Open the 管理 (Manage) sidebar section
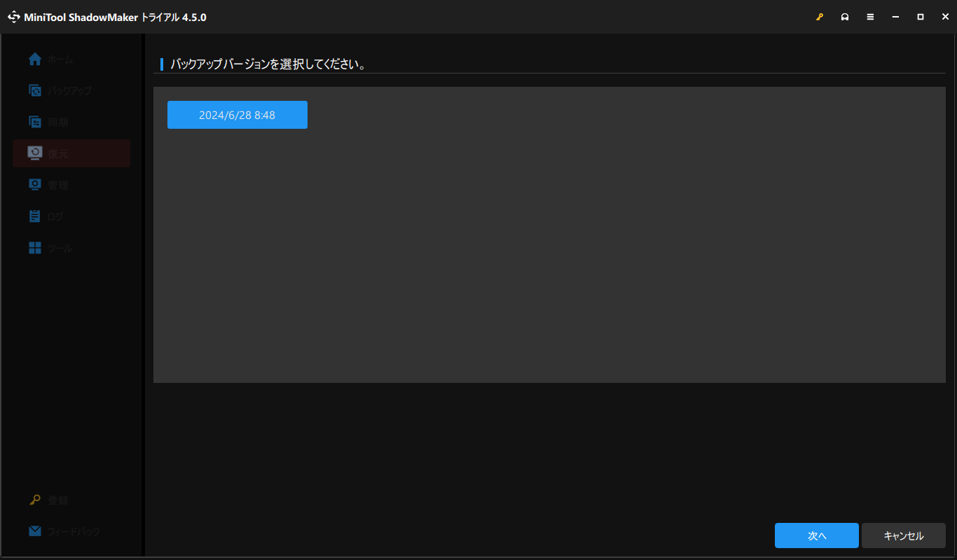The image size is (957, 560). tap(71, 185)
